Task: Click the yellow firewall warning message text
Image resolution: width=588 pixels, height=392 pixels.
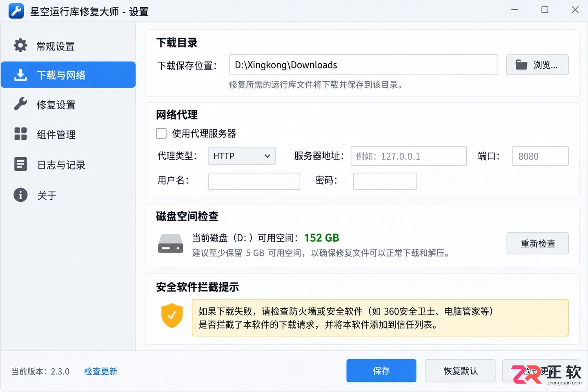Action: tap(346, 318)
